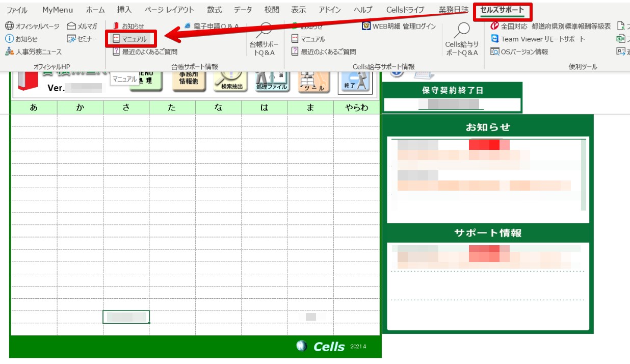This screenshot has width=630, height=364.
Task: Select the あ index column header
Action: click(x=34, y=107)
